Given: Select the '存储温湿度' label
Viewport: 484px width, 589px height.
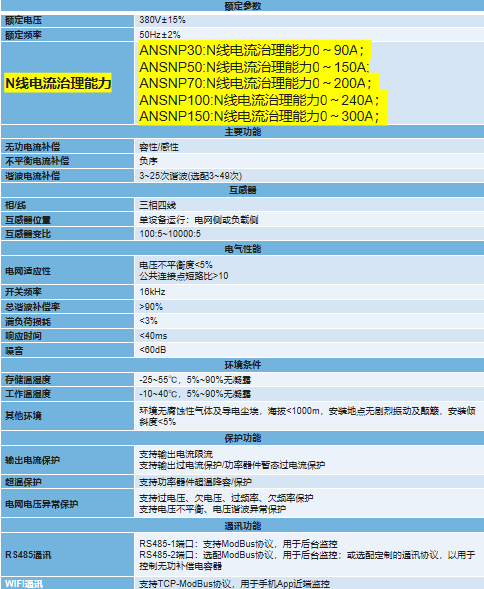Looking at the screenshot, I should tap(28, 380).
